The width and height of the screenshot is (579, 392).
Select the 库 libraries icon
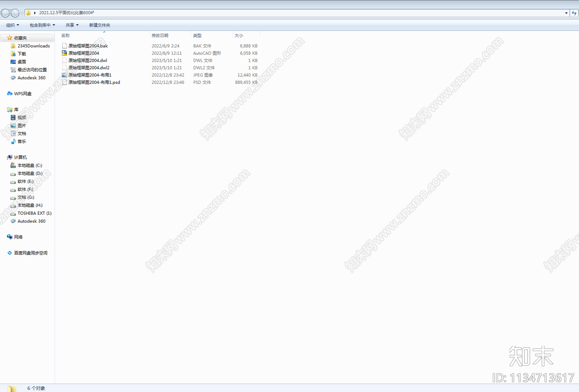coord(10,110)
